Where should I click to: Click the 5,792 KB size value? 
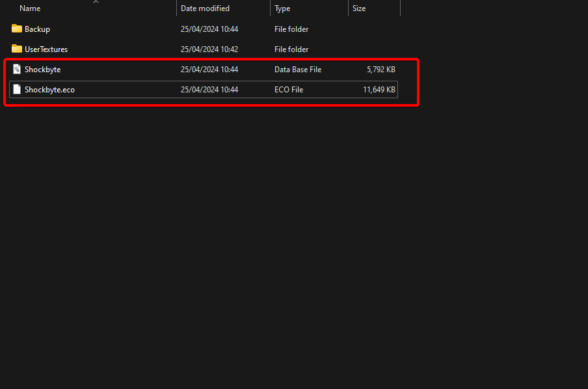(x=381, y=70)
